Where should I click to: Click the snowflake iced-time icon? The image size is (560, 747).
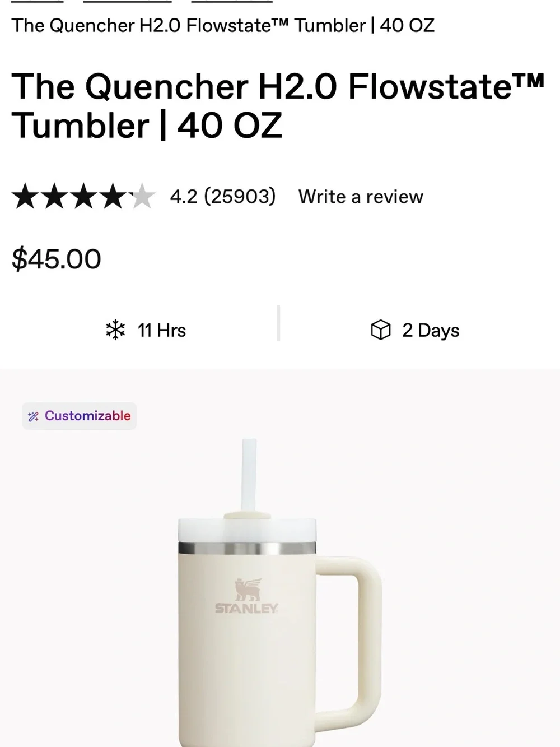click(115, 330)
